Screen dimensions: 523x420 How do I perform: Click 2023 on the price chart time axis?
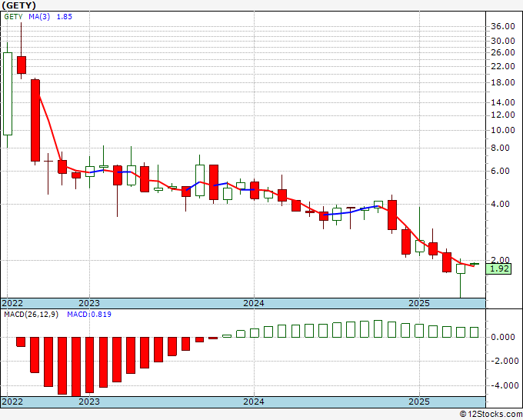tap(89, 303)
